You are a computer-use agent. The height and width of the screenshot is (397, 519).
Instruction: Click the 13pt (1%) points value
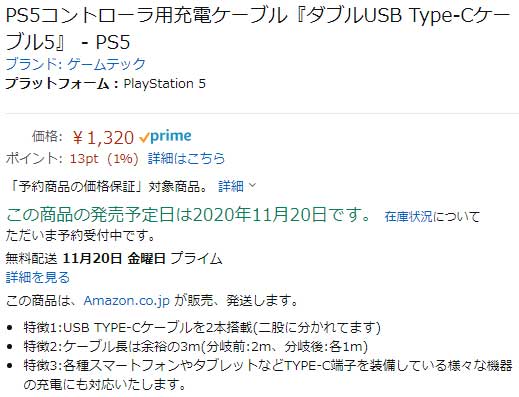click(x=104, y=159)
